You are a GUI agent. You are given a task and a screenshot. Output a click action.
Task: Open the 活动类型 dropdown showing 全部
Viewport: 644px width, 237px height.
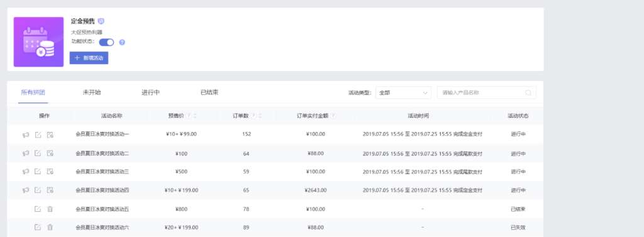pyautogui.click(x=403, y=93)
